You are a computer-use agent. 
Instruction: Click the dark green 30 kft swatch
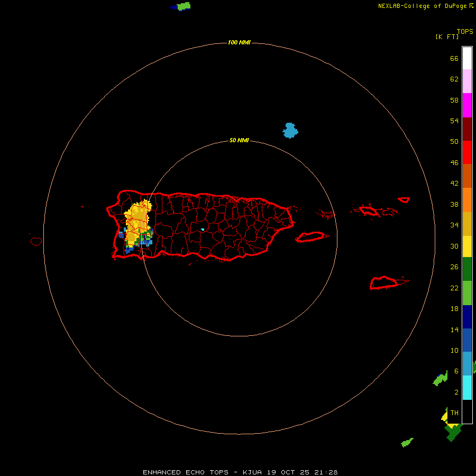[x=467, y=269]
